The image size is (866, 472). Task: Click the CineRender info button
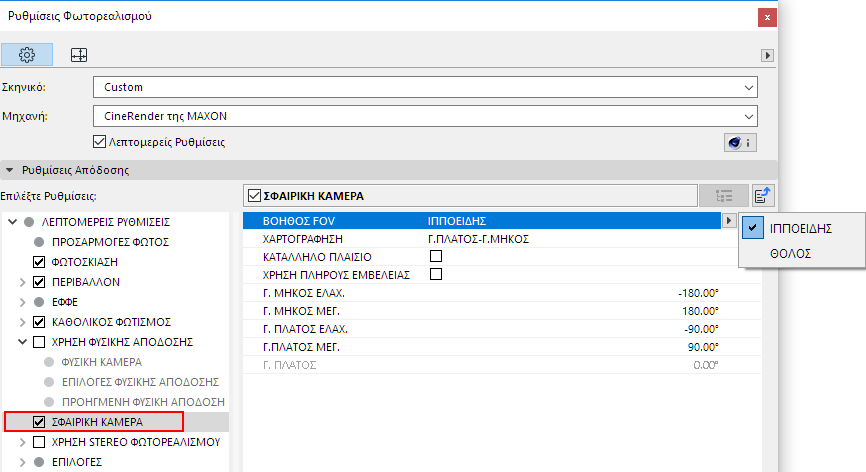click(x=740, y=142)
